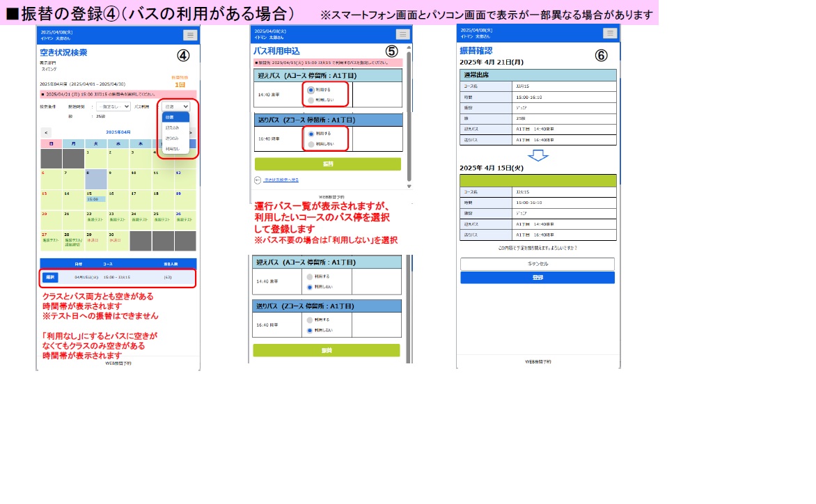Select 利用する for the 14:40 pickup bus
This screenshot has height=504, width=816.
click(311, 90)
